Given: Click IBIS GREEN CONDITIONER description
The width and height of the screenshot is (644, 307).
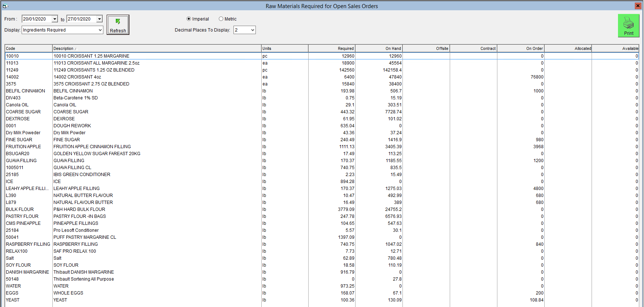Looking at the screenshot, I should tap(82, 175).
